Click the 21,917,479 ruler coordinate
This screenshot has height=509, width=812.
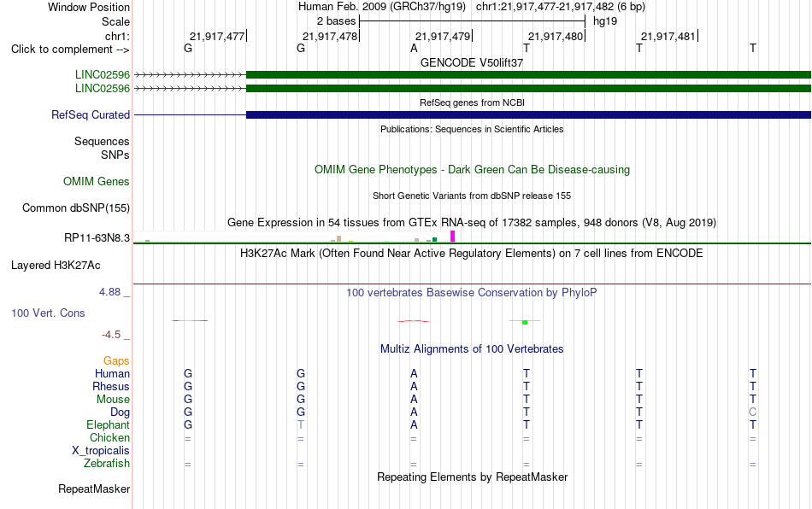point(443,36)
